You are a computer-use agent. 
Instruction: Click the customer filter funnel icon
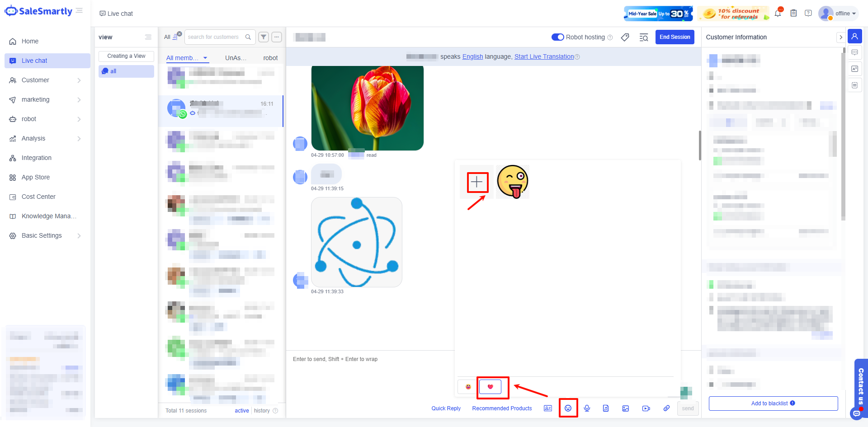[264, 37]
